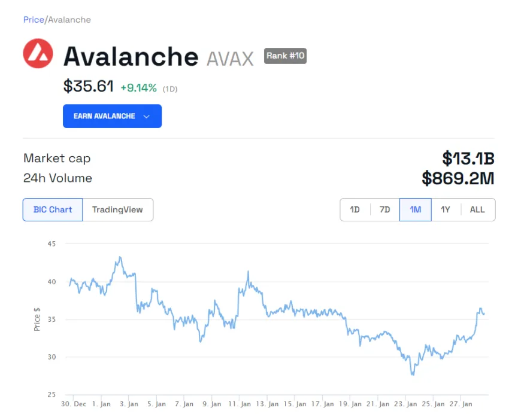Click the $35.61 price display

point(89,87)
